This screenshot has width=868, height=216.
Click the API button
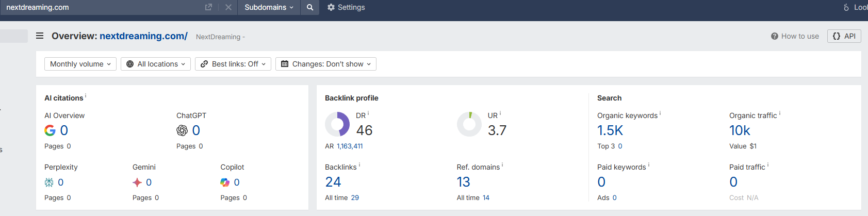(x=844, y=36)
